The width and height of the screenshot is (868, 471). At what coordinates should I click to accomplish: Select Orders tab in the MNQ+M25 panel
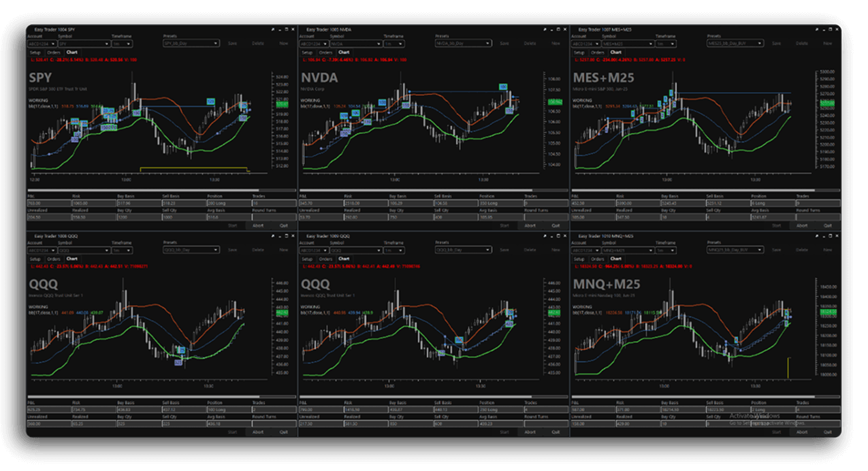click(x=597, y=259)
